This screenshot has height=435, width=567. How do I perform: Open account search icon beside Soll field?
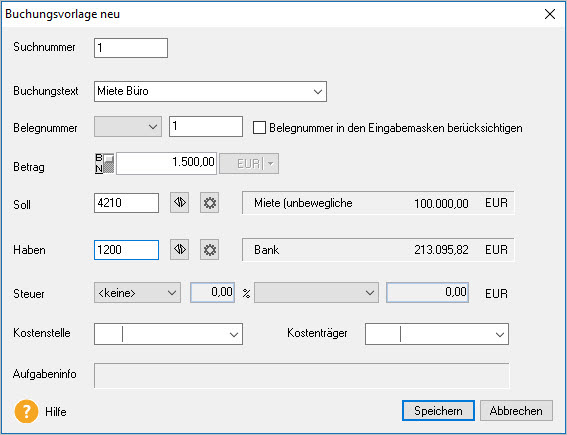coord(180,202)
